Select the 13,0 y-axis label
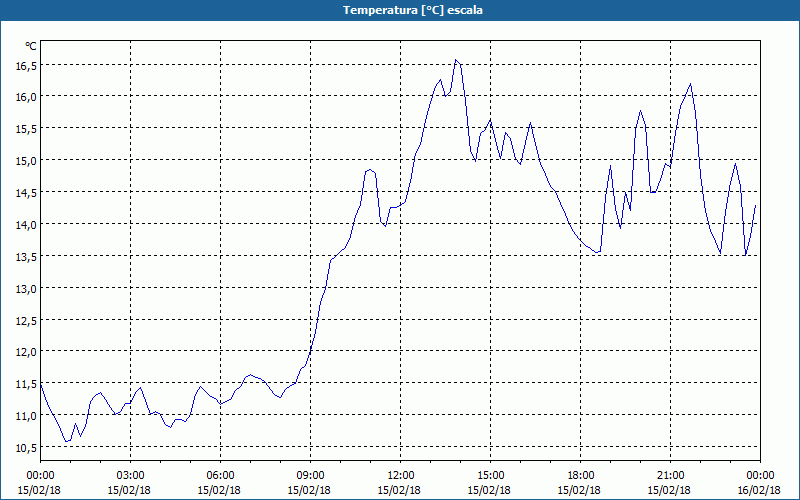This screenshot has width=800, height=500. point(26,288)
